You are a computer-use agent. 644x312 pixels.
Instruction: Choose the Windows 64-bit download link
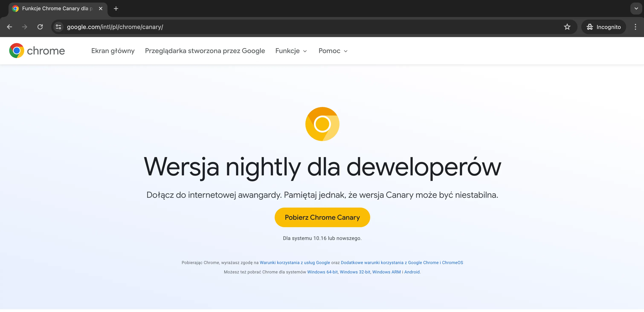[322, 272]
